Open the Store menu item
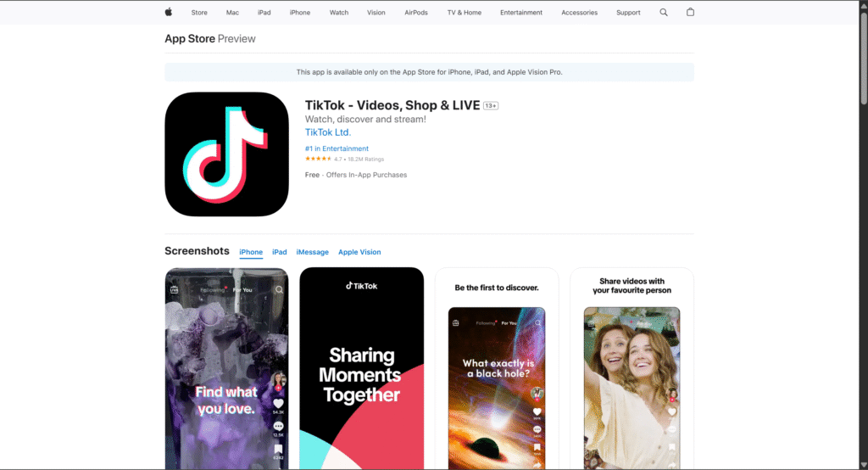This screenshot has height=470, width=868. tap(199, 13)
